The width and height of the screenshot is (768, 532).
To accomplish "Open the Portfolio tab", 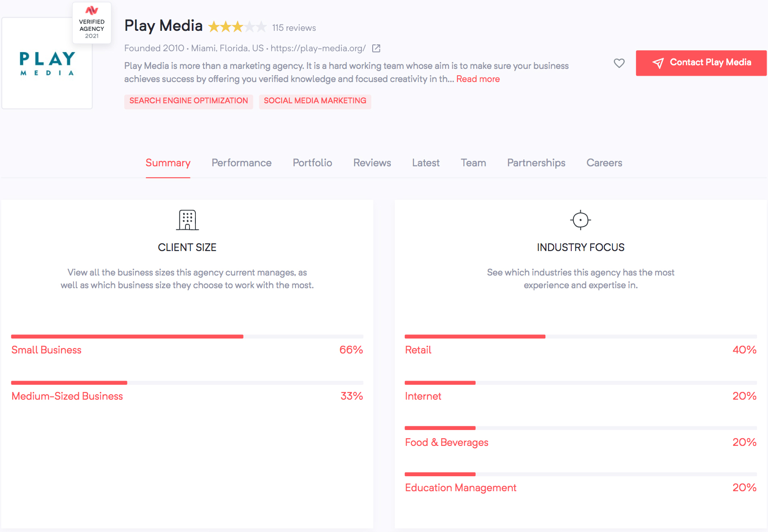I will pos(312,163).
